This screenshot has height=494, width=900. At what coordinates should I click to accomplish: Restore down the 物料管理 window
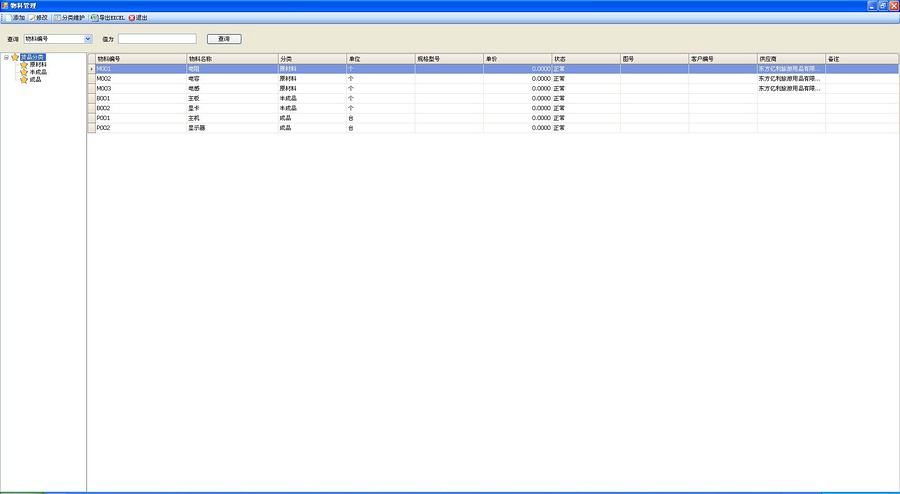point(883,6)
